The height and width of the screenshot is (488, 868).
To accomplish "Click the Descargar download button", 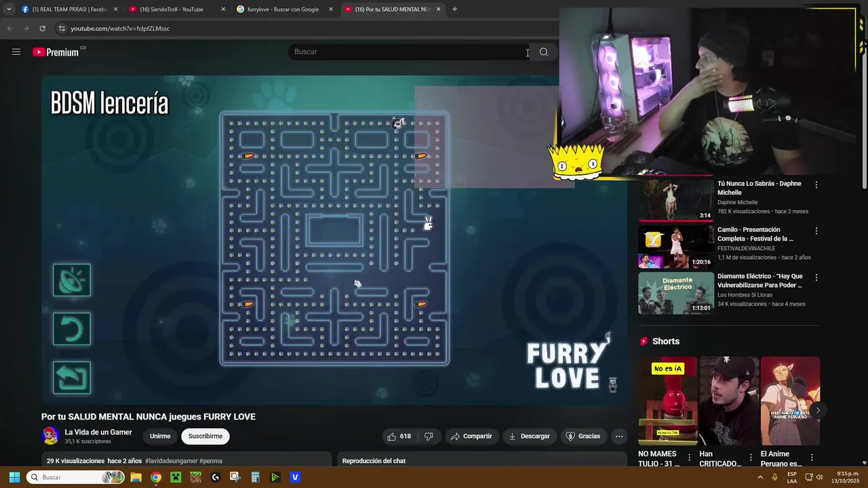I will click(x=529, y=436).
